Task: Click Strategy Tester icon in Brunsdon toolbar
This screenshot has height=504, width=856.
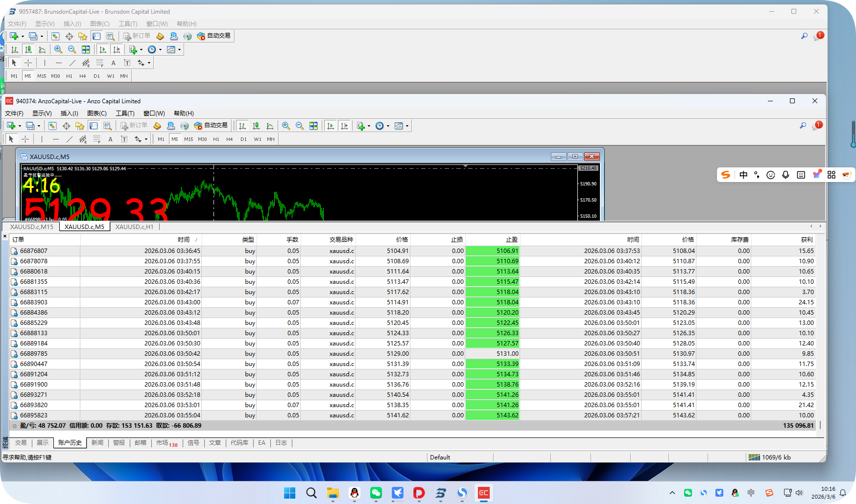Action: 110,36
